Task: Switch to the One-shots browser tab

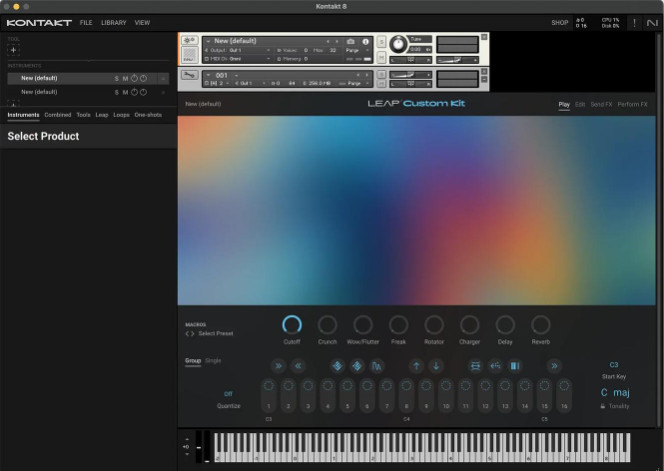Action: pyautogui.click(x=148, y=115)
